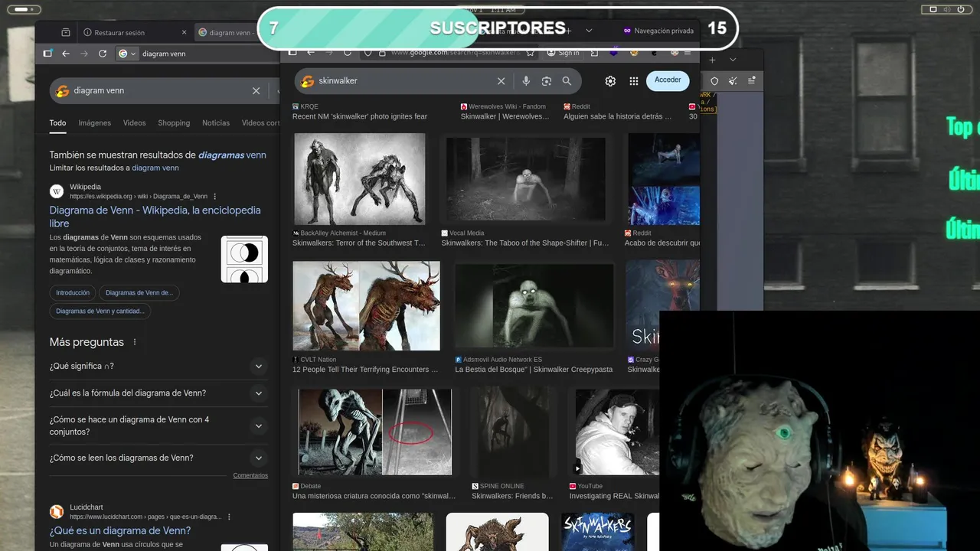Open the system volume icon
The height and width of the screenshot is (551, 980).
[x=948, y=9]
